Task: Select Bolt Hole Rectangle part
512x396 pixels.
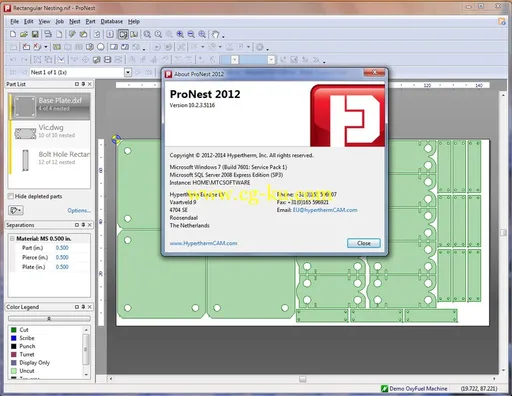Action: coord(50,160)
